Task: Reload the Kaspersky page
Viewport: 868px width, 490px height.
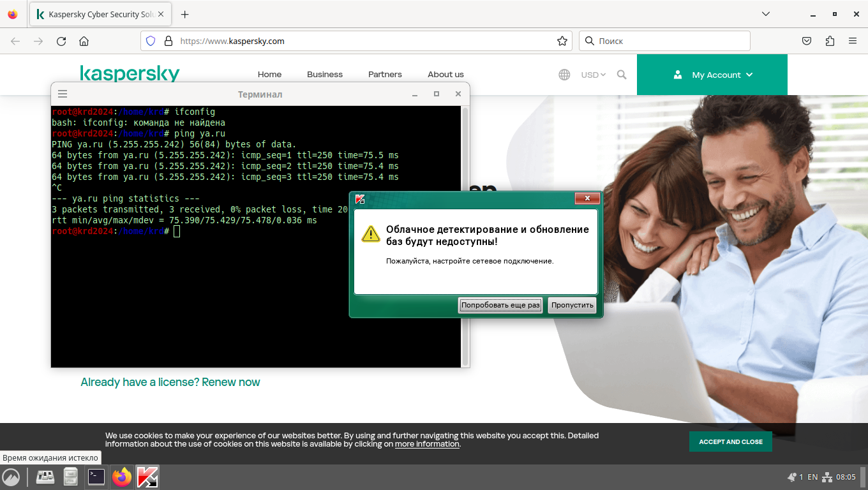Action: pos(61,41)
